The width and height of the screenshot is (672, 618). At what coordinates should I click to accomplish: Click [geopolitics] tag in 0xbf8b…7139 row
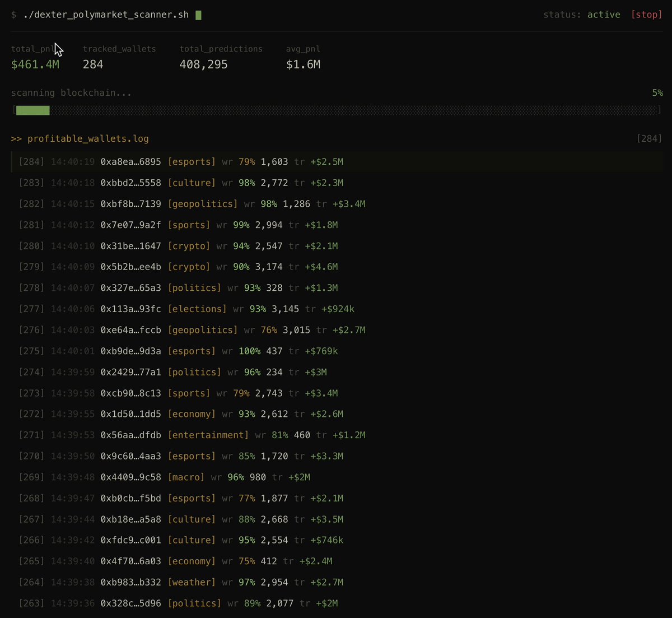pos(203,204)
